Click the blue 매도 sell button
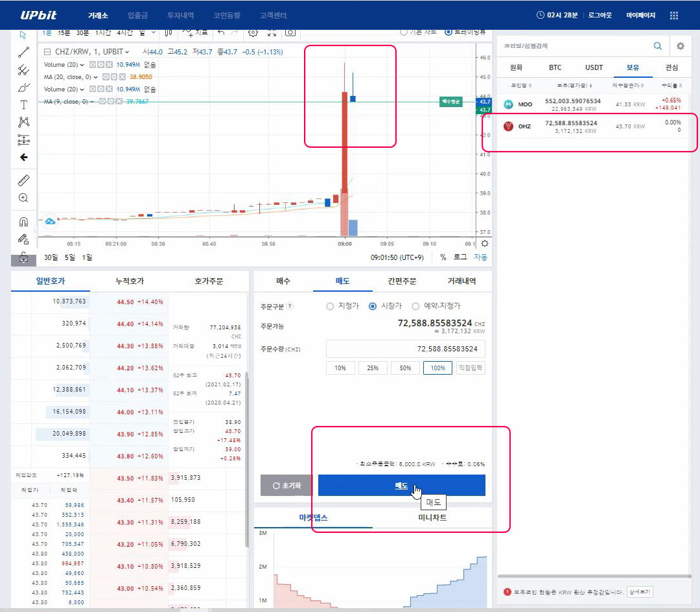700x612 pixels. tap(401, 486)
